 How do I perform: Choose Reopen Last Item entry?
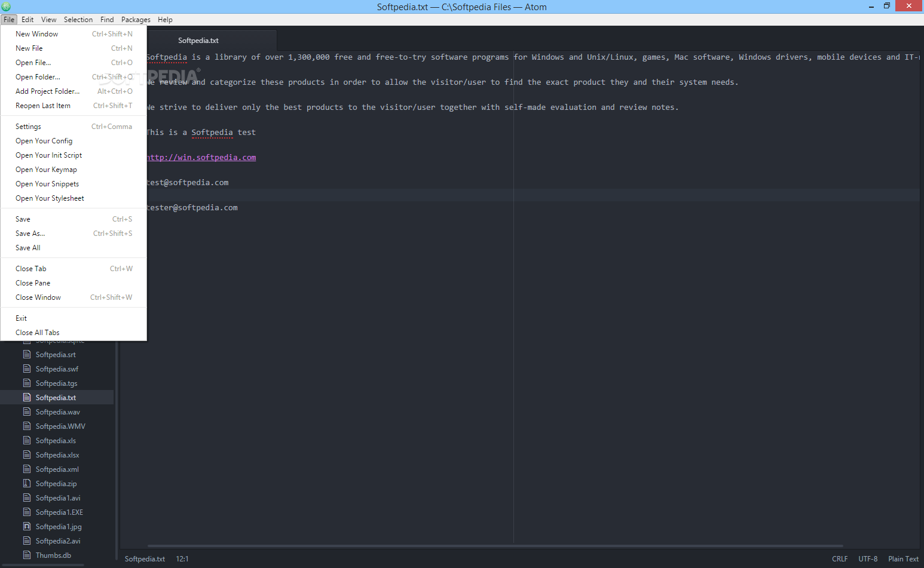74,106
